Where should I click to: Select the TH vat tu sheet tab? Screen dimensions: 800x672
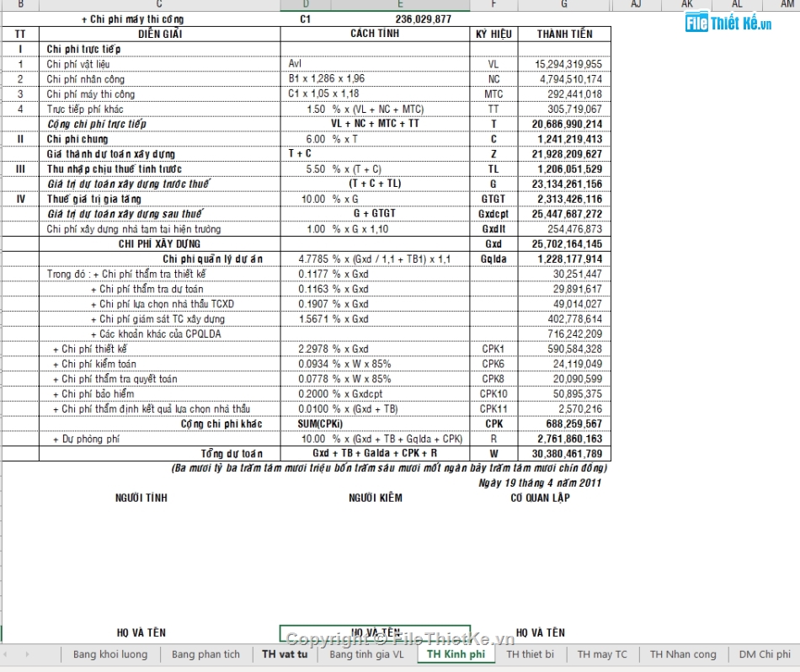pos(285,654)
